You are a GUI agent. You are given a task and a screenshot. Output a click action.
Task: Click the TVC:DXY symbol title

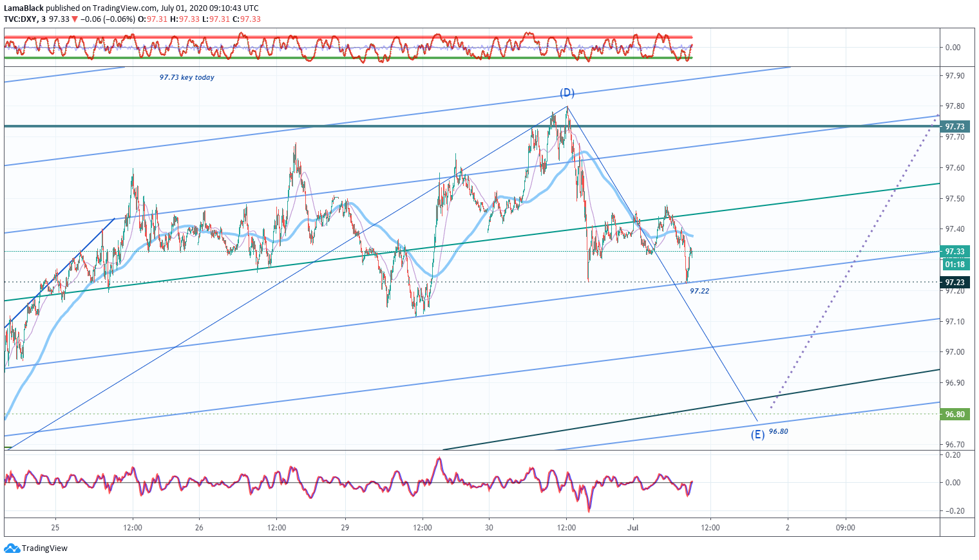tap(21, 19)
